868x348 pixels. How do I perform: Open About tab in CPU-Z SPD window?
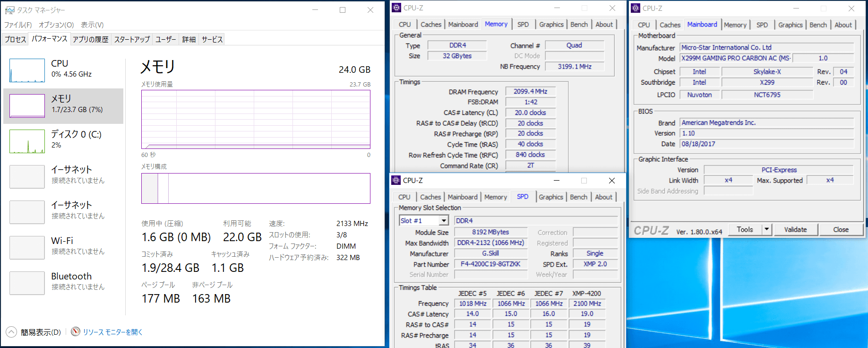click(604, 197)
